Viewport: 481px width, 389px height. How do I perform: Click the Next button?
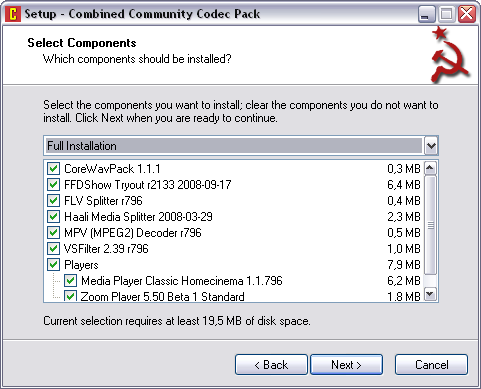click(x=346, y=365)
